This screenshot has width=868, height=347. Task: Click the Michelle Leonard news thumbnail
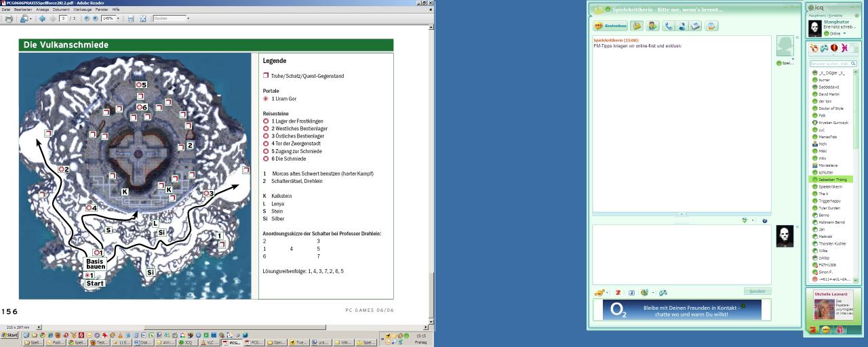tap(824, 309)
